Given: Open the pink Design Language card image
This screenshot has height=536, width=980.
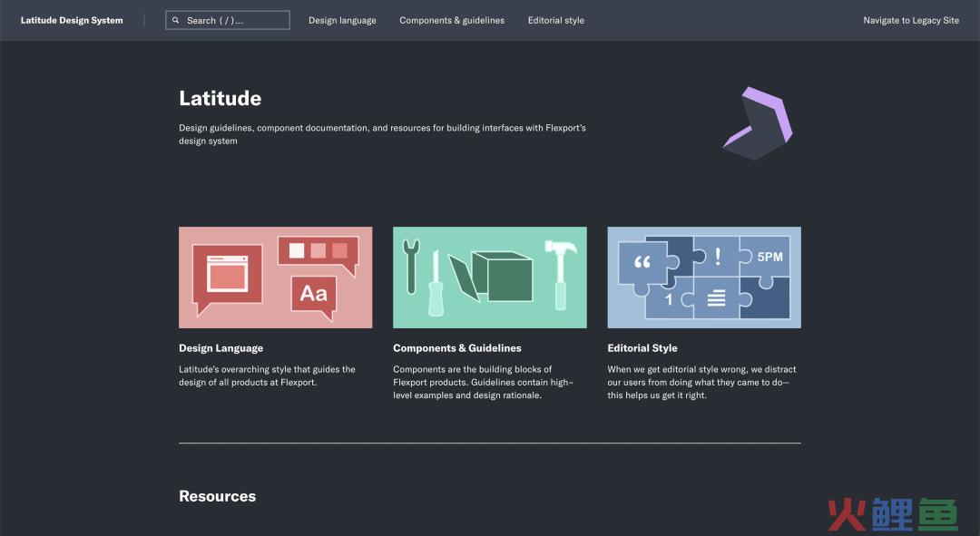Looking at the screenshot, I should (276, 278).
